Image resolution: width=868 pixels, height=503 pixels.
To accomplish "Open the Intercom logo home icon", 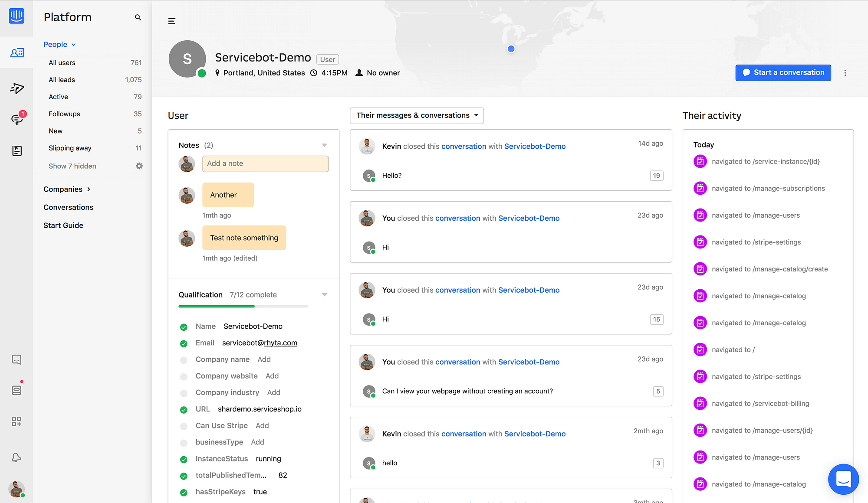I will coord(16,16).
